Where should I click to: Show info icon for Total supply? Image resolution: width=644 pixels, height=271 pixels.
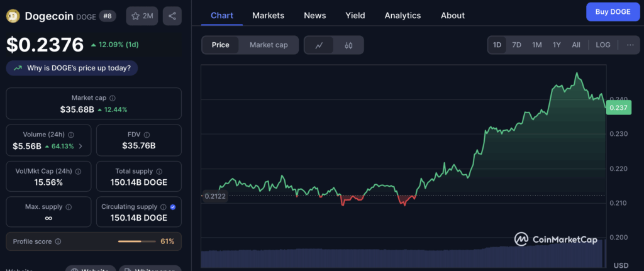tap(159, 171)
